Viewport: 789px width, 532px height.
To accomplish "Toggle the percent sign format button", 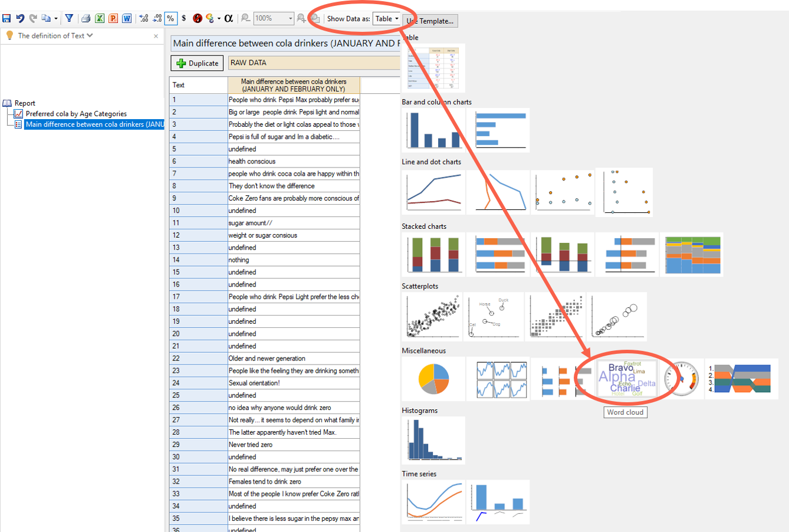I will (170, 18).
